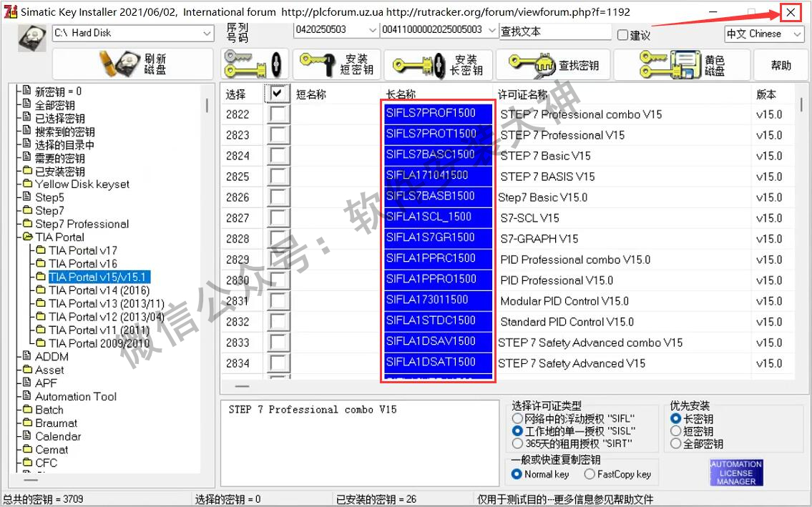Click the Yellow Disk keyset folder icon

click(27, 183)
